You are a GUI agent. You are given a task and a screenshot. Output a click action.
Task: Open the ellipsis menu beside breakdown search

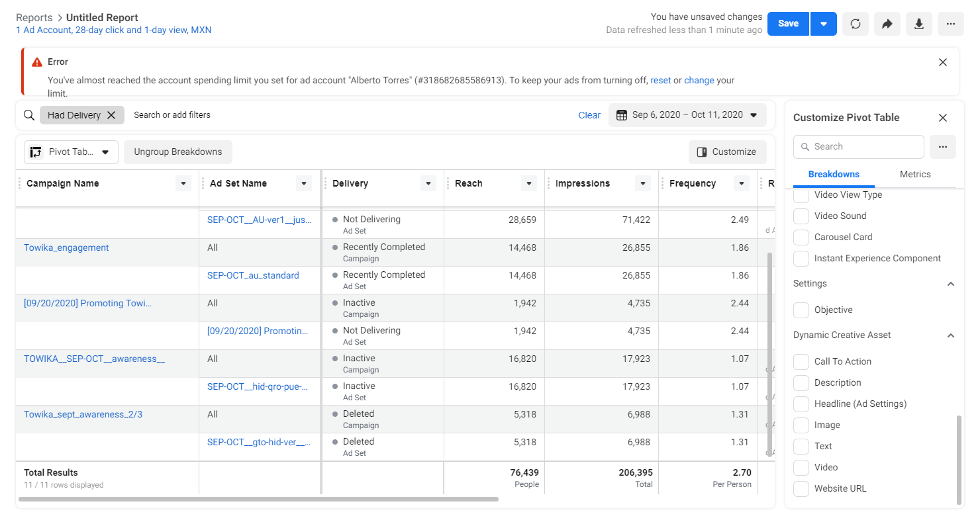943,147
